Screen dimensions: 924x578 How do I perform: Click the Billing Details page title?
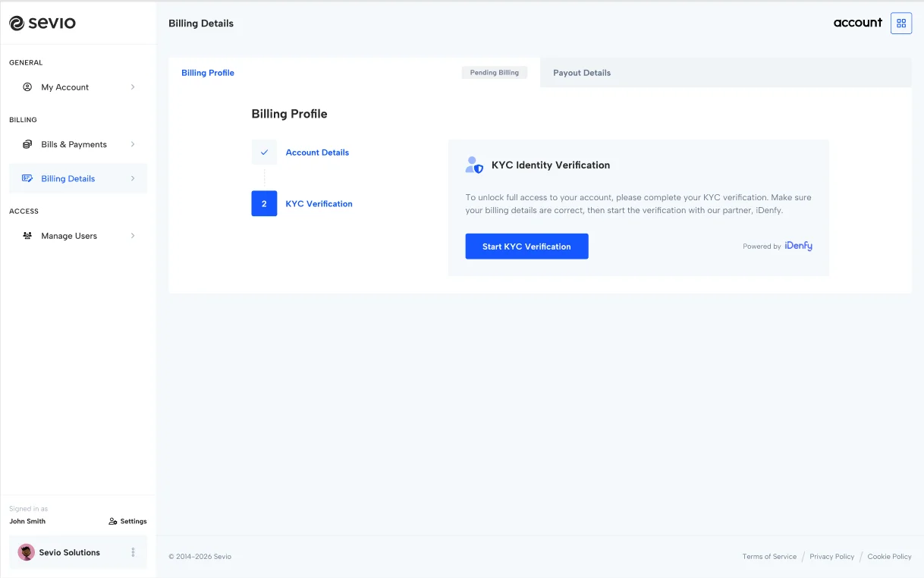[x=201, y=24]
